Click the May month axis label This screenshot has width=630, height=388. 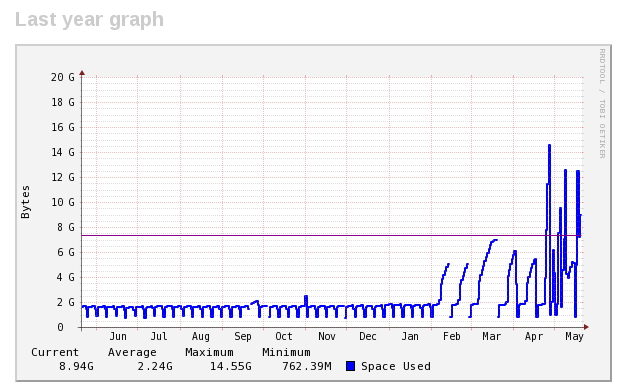(x=574, y=336)
